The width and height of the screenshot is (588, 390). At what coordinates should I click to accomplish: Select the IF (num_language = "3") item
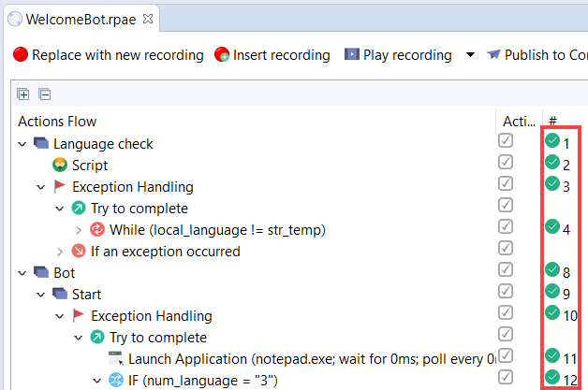point(203,381)
